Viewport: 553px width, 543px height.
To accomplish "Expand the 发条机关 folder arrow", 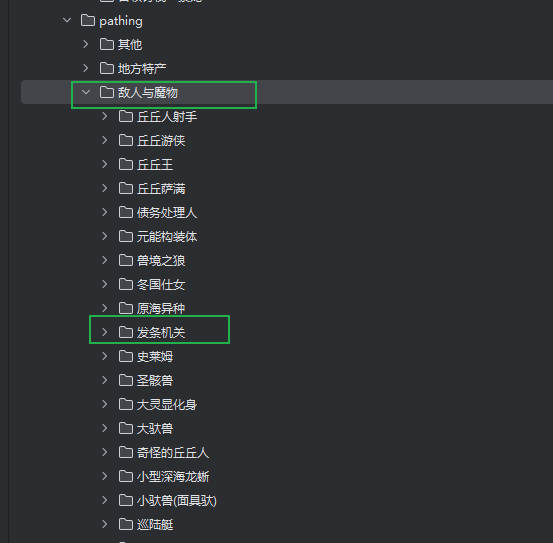I will [105, 332].
